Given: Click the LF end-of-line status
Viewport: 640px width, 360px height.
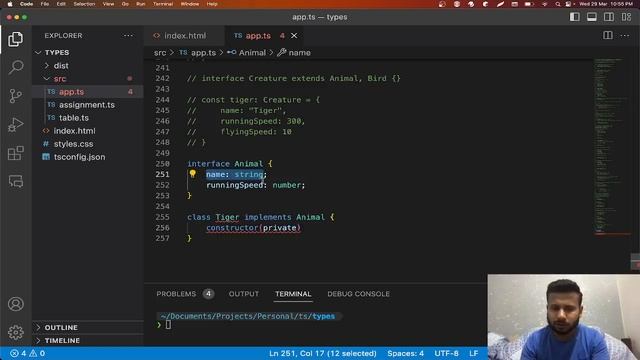Looking at the screenshot, I should tap(473, 353).
